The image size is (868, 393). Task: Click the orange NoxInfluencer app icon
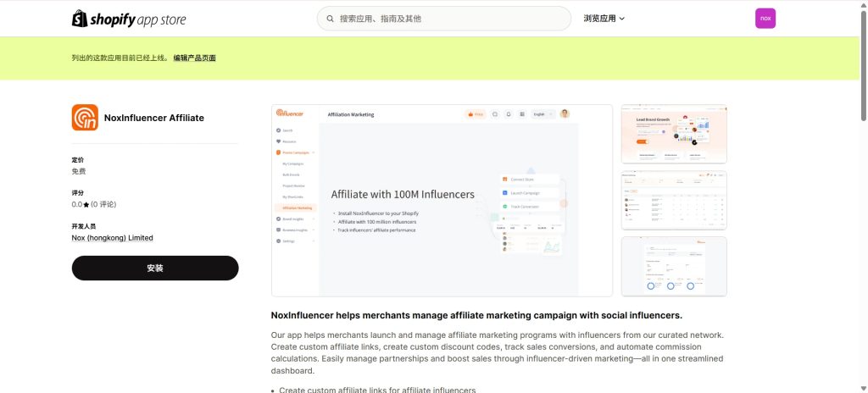click(85, 118)
